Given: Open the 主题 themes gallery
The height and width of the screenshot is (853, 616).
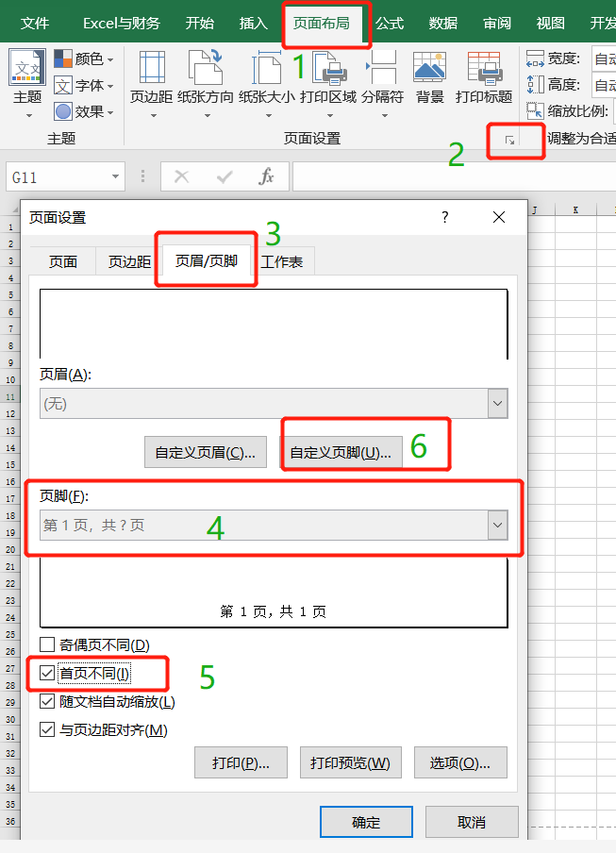Looking at the screenshot, I should coord(27,81).
